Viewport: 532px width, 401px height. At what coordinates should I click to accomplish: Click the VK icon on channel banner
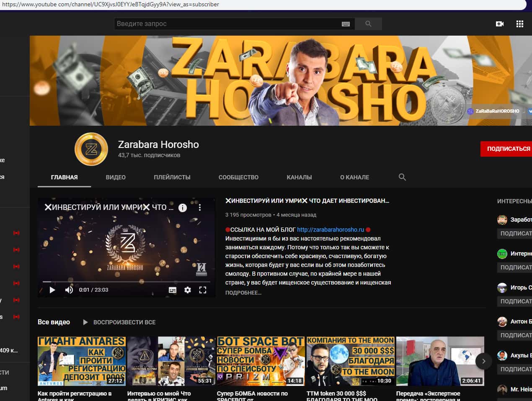[x=530, y=111]
